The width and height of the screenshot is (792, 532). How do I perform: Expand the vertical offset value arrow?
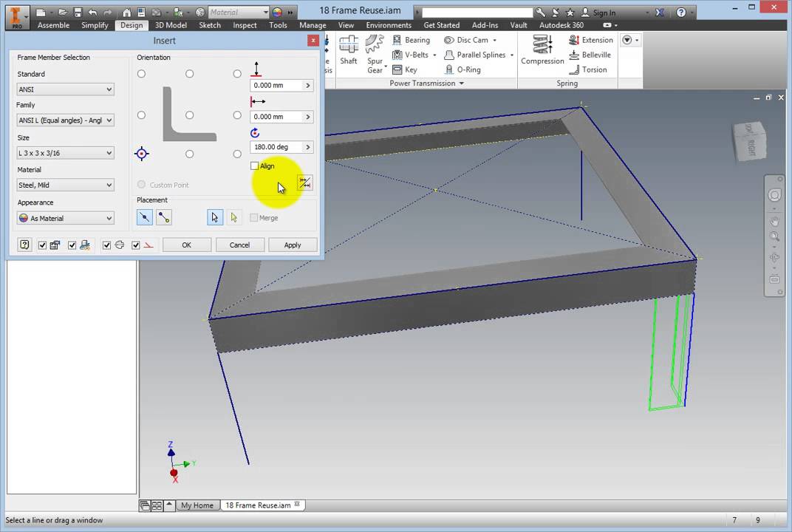307,86
